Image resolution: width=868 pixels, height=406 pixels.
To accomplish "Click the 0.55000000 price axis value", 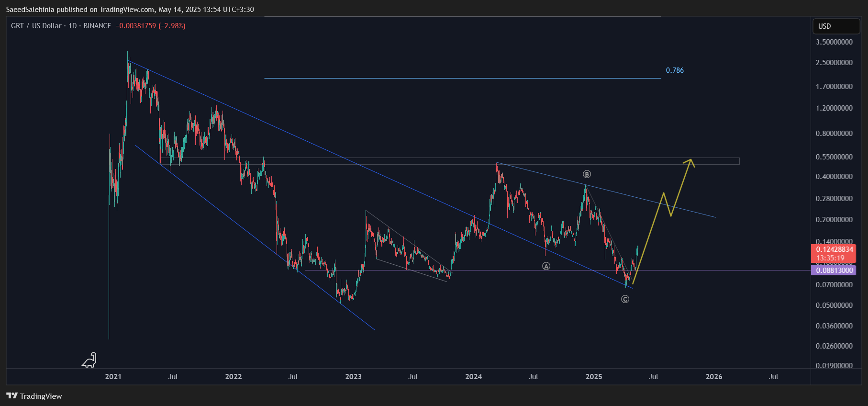I will 834,157.
